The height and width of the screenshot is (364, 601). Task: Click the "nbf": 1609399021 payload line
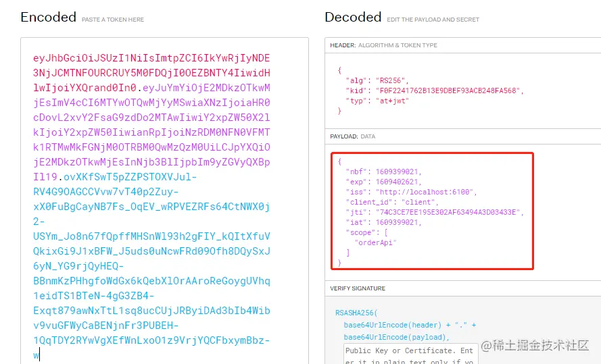pyautogui.click(x=383, y=172)
